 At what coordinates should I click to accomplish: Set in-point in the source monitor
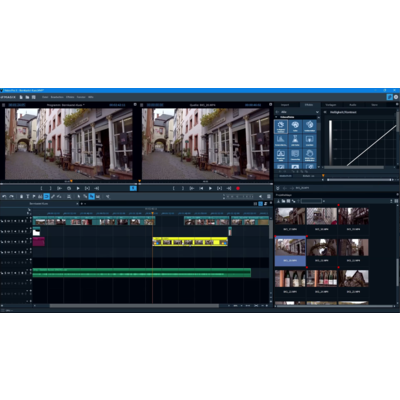(x=173, y=188)
